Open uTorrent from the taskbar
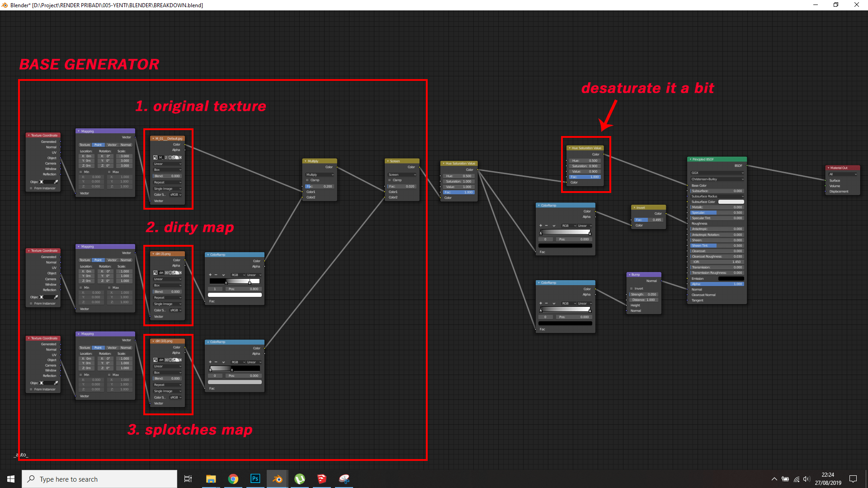 (x=299, y=479)
